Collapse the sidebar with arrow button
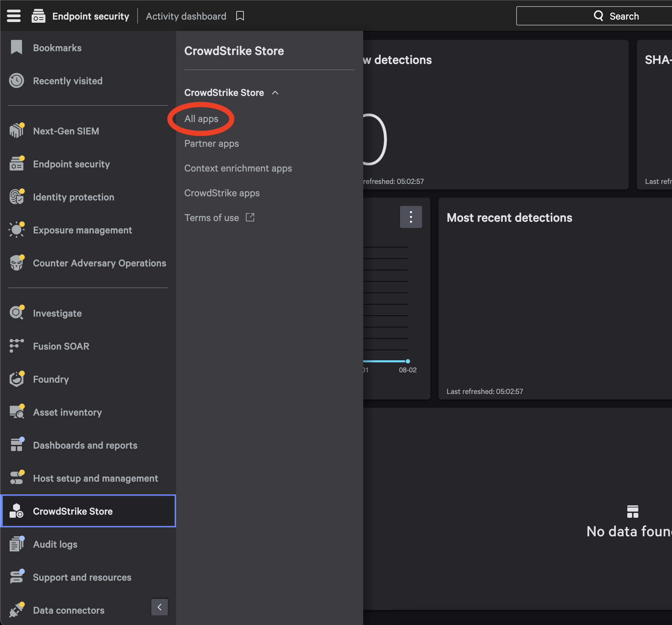The image size is (672, 625). [160, 607]
